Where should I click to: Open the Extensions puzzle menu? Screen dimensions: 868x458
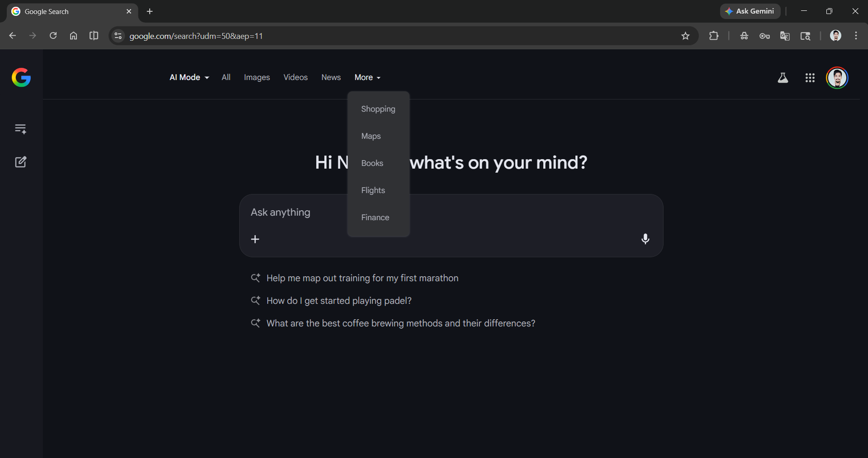714,36
